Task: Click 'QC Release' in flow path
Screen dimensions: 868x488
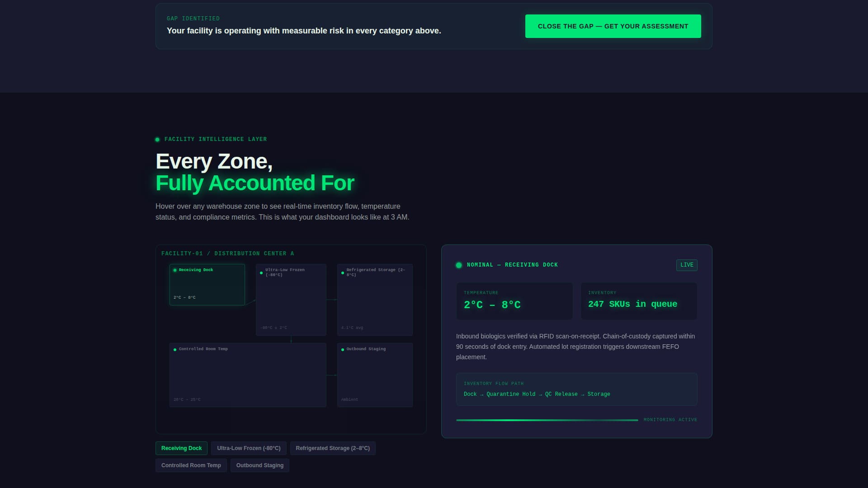Action: tap(561, 394)
